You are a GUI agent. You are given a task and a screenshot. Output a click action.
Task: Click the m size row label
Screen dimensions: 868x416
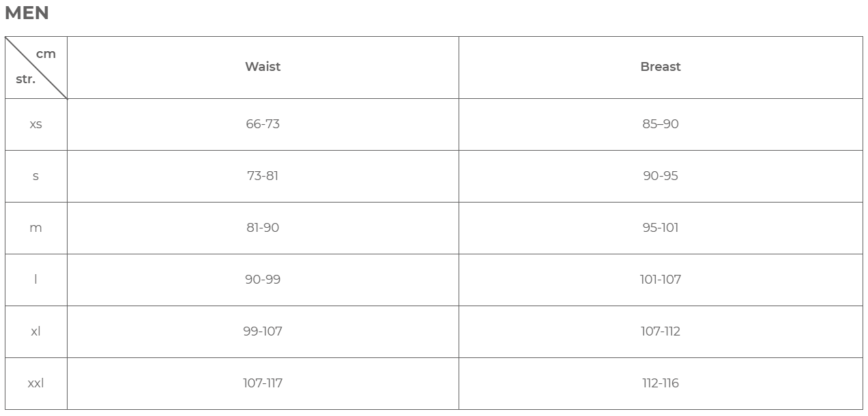pos(35,228)
